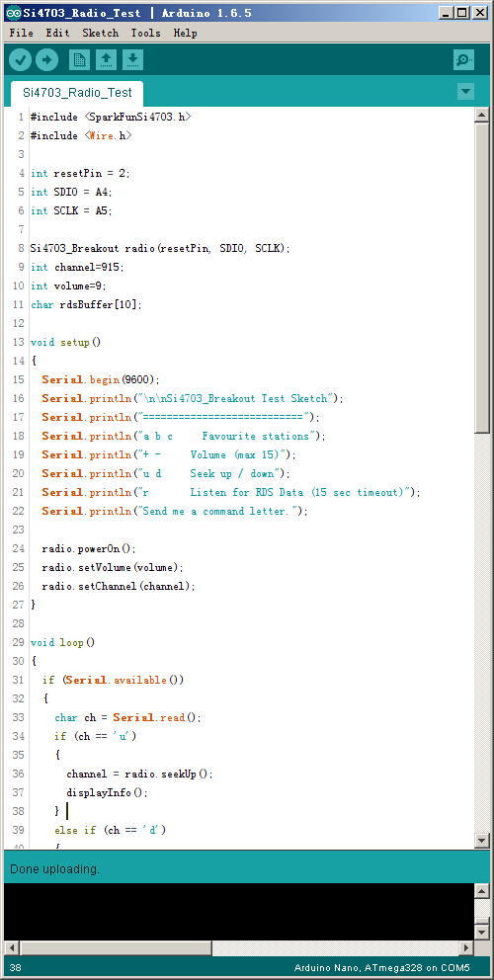Click the 'channel = radio.seekUp();' line
The width and height of the screenshot is (494, 980).
[140, 774]
